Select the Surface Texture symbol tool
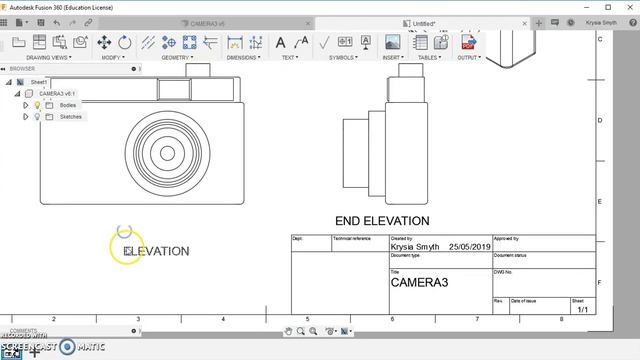The height and width of the screenshot is (360, 640). tap(324, 42)
